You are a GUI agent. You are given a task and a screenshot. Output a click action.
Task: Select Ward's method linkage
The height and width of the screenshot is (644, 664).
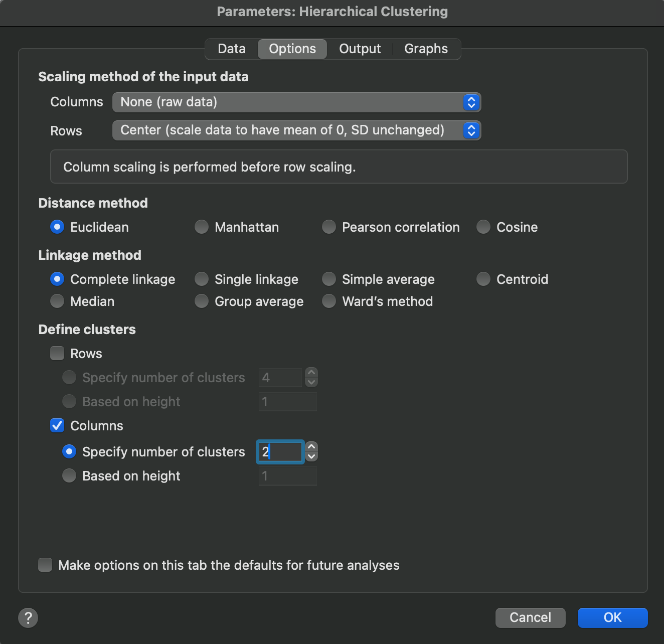click(329, 301)
